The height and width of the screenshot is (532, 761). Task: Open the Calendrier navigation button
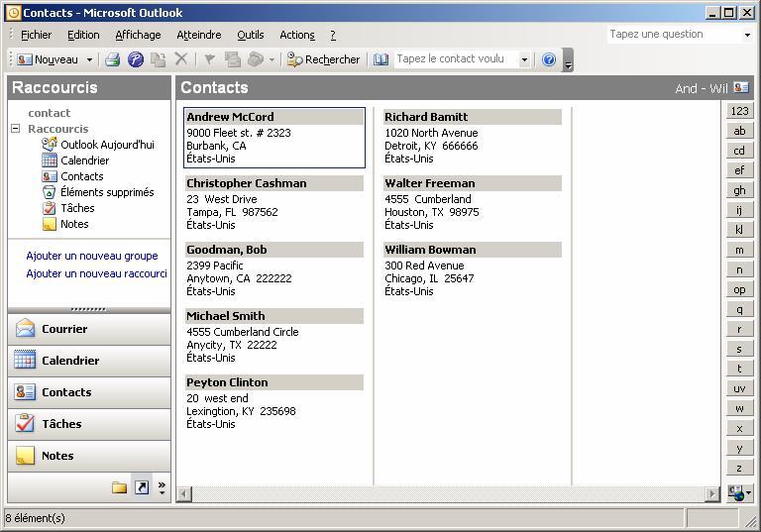click(89, 361)
